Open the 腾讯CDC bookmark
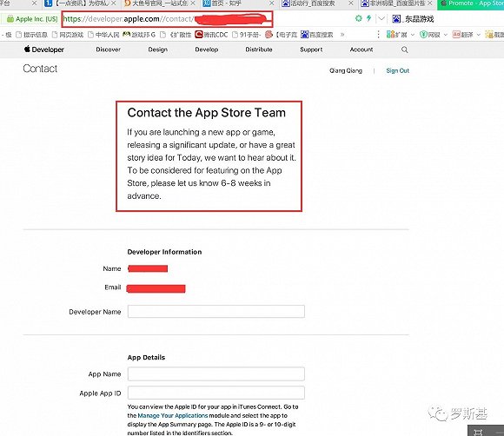The image size is (504, 436). click(x=211, y=35)
